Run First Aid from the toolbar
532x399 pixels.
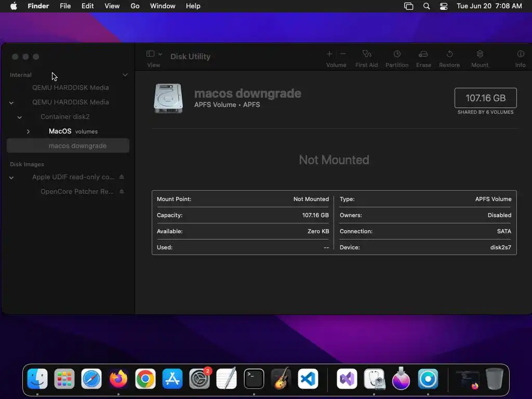[366, 54]
